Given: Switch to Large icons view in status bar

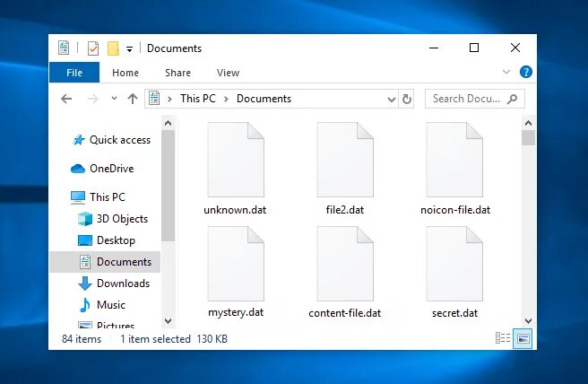Looking at the screenshot, I should click(x=523, y=338).
